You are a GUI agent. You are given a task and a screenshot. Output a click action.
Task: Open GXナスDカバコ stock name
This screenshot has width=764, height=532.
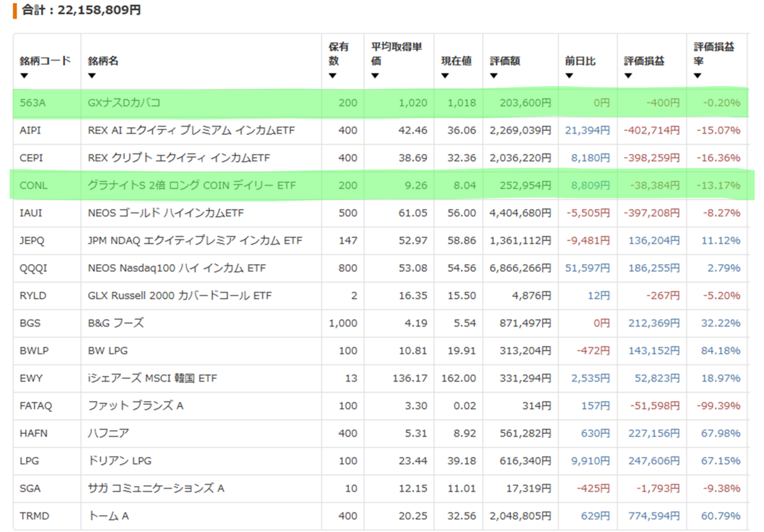click(124, 103)
